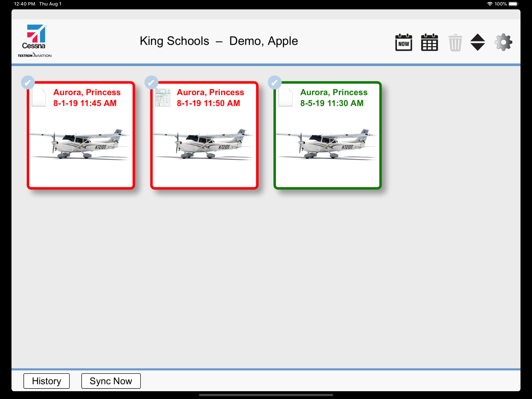Tap the up-down sort arrows icon
The height and width of the screenshot is (399, 532).
pyautogui.click(x=477, y=42)
